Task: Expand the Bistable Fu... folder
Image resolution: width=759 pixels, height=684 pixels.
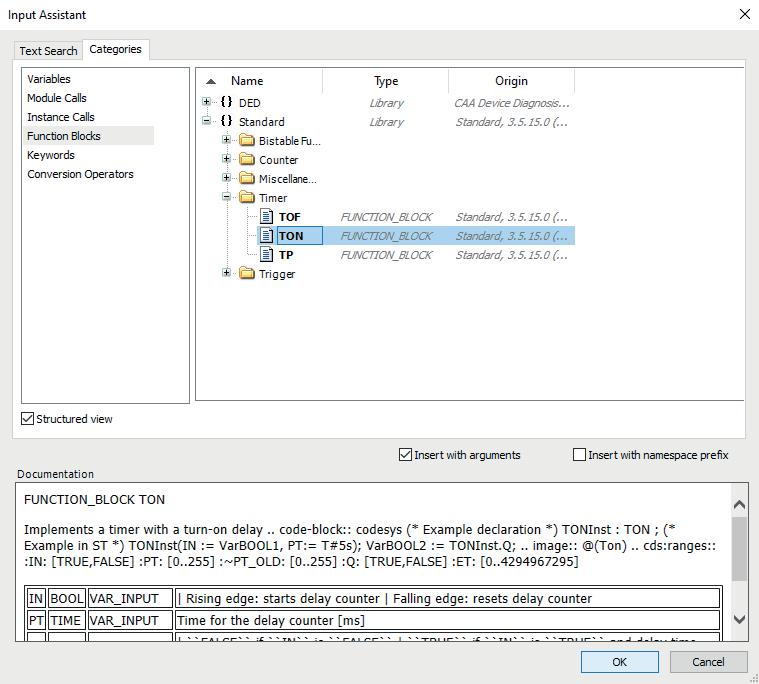Action: [226, 140]
